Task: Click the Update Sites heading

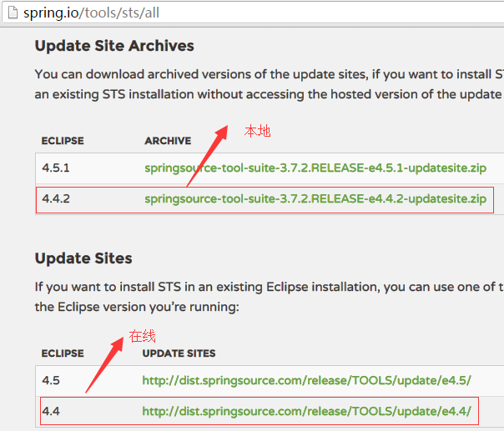Action: (83, 258)
